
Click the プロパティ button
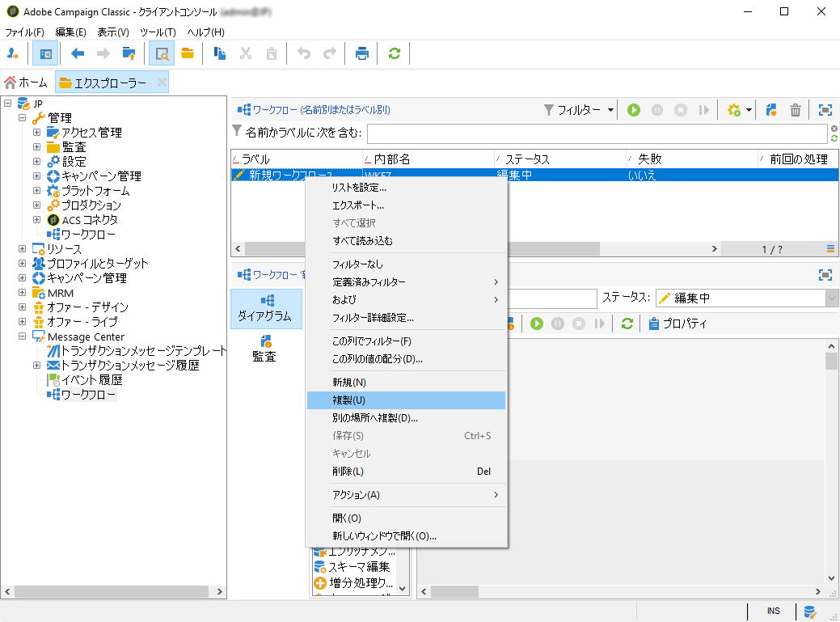pos(677,324)
